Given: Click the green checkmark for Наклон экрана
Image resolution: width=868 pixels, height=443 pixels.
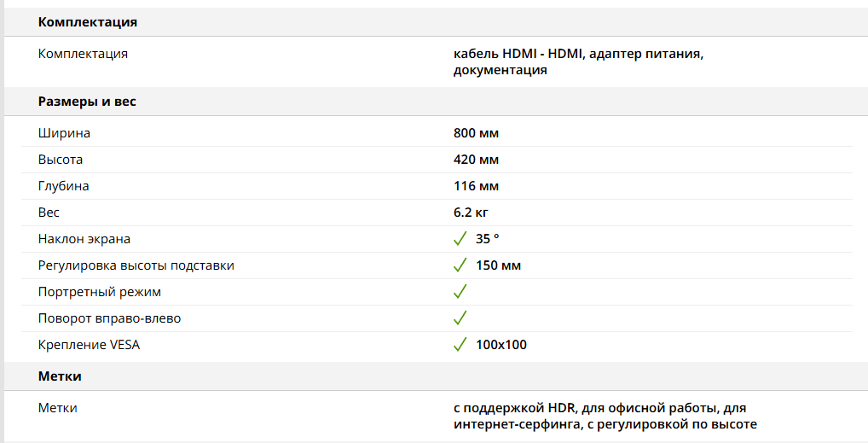Looking at the screenshot, I should [460, 238].
